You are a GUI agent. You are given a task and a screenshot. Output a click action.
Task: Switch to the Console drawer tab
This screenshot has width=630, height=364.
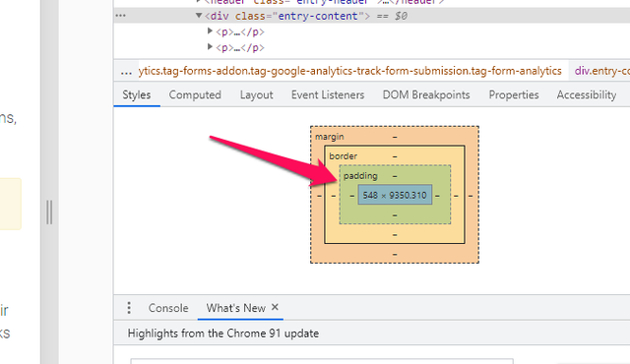(168, 308)
